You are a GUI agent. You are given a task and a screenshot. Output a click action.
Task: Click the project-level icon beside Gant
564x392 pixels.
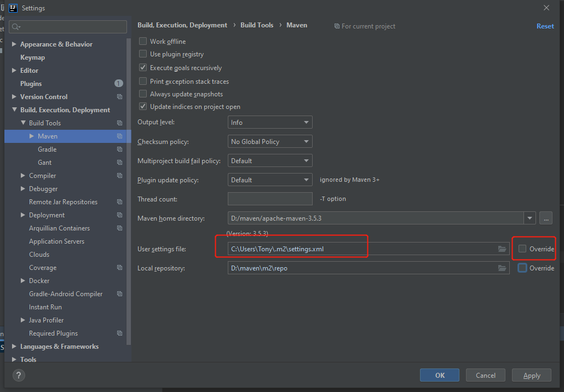(120, 163)
